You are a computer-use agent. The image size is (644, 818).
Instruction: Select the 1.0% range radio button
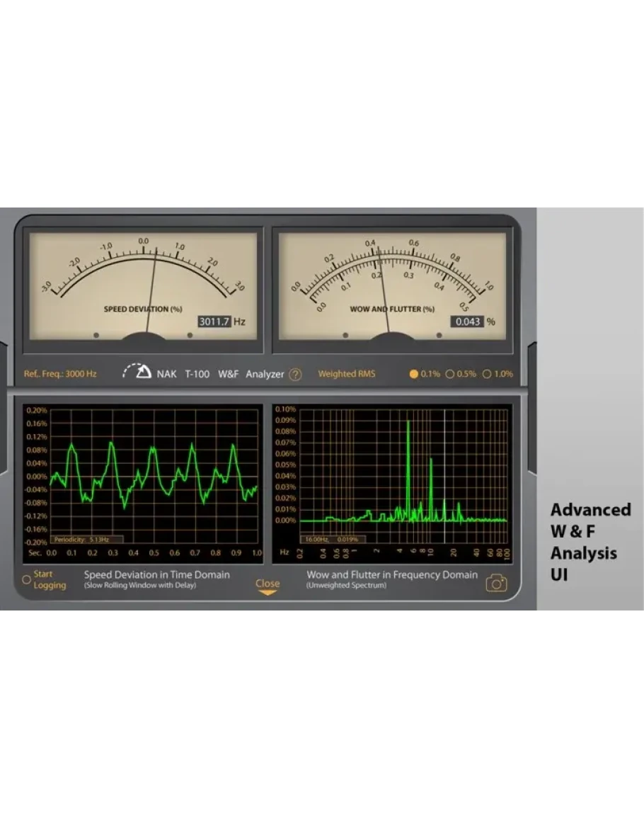point(487,374)
